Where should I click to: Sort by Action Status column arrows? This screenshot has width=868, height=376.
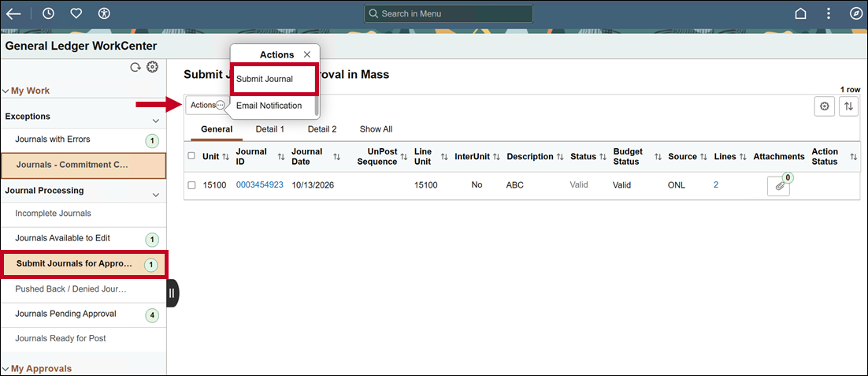[x=853, y=157]
